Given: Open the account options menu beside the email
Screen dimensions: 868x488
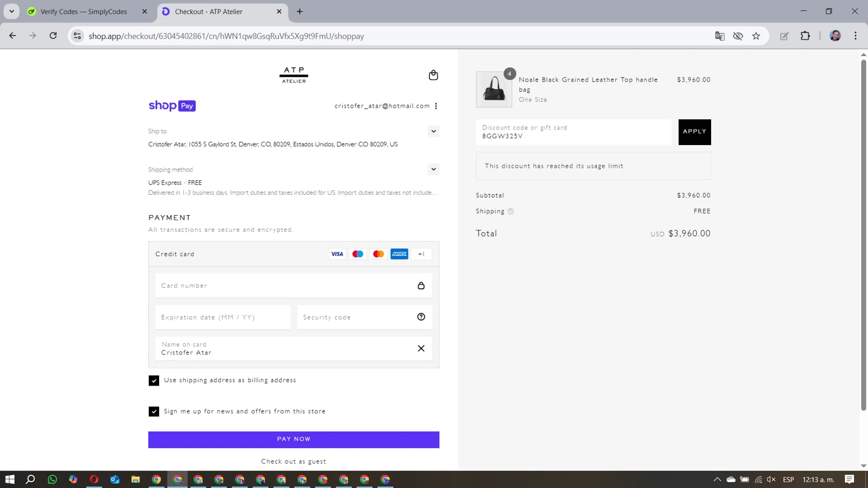Looking at the screenshot, I should 436,106.
